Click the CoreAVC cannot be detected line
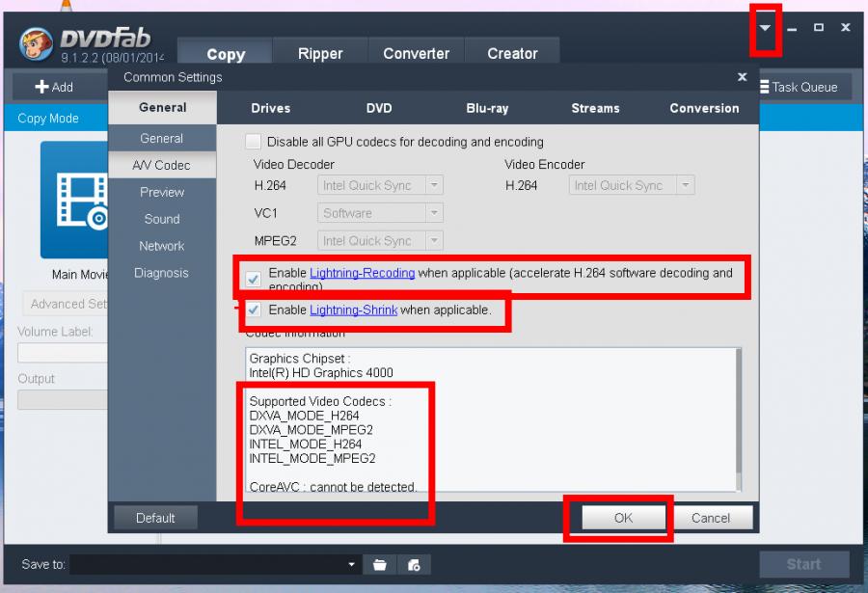 [333, 487]
